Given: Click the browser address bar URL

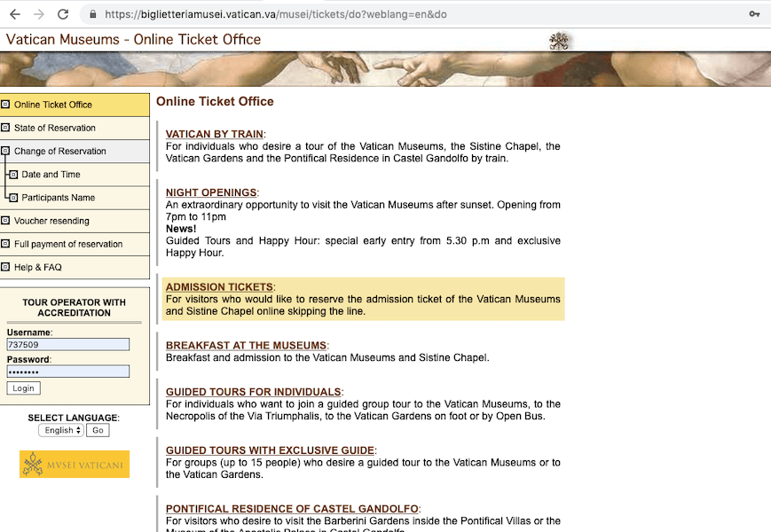Looking at the screenshot, I should [x=276, y=14].
